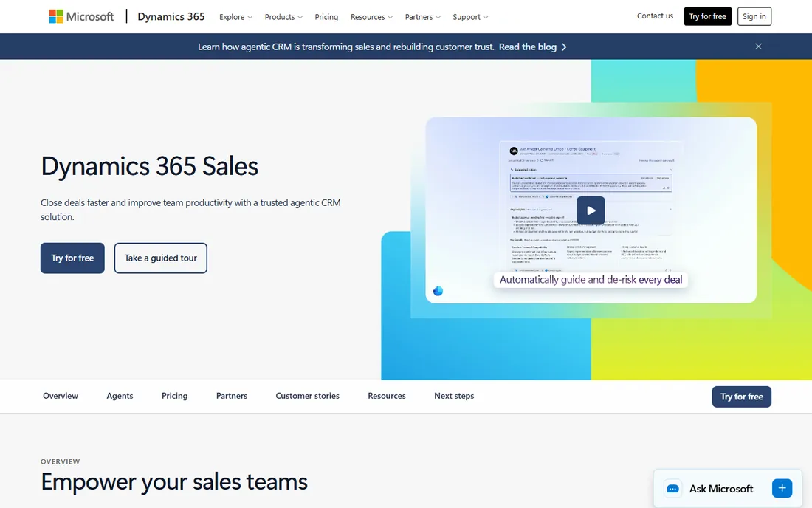Open the Dynamics 365 home link
This screenshot has width=812, height=508.
[x=171, y=16]
